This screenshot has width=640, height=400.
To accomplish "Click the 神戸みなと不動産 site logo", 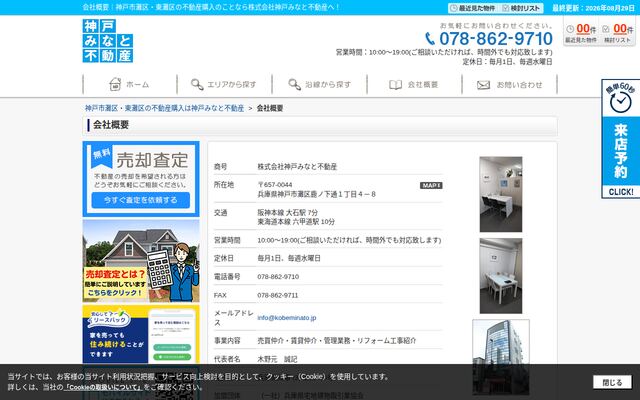I will pyautogui.click(x=108, y=41).
